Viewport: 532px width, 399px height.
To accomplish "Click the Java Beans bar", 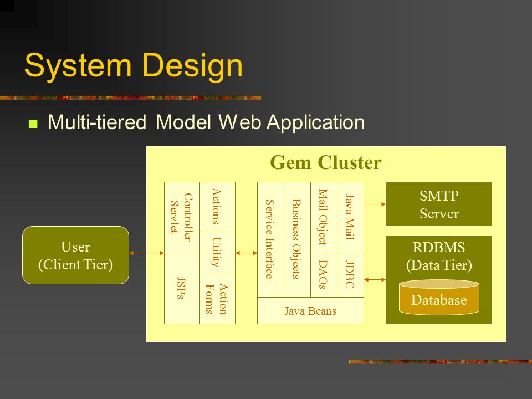I will coord(310,310).
